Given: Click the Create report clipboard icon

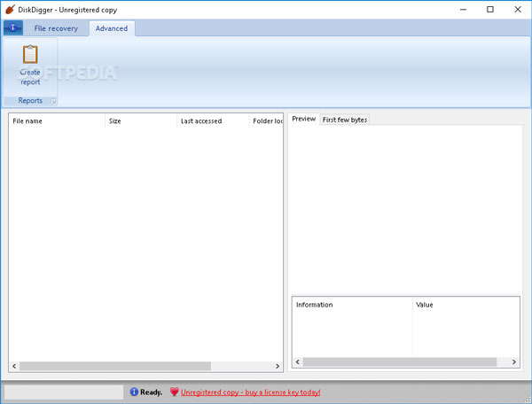Looking at the screenshot, I should point(30,54).
